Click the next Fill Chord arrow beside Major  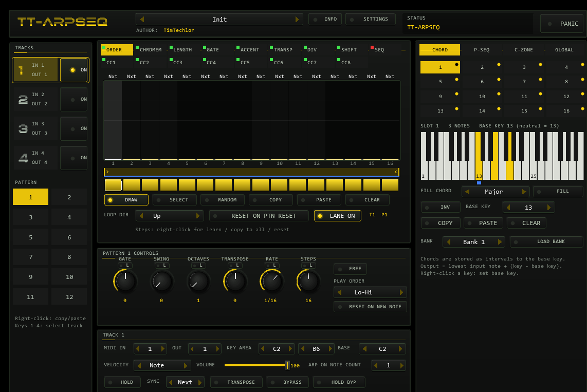click(x=524, y=192)
